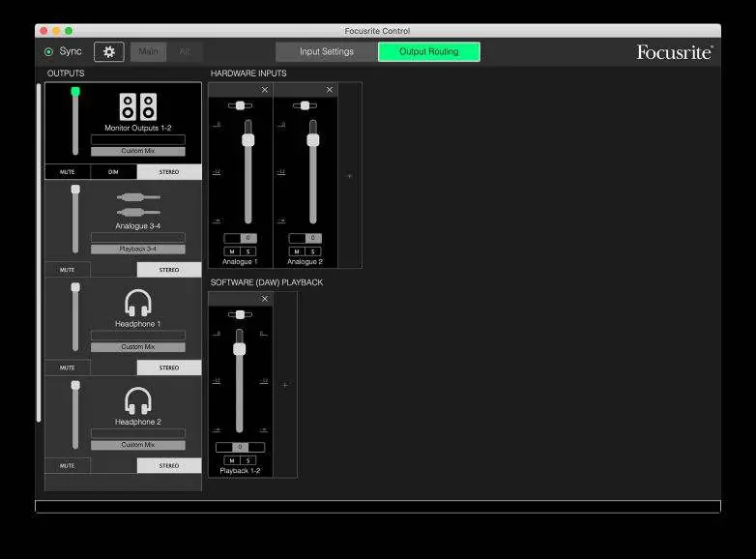The image size is (756, 559).
Task: Toggle STEREO for Analogue 3-4
Action: point(169,270)
